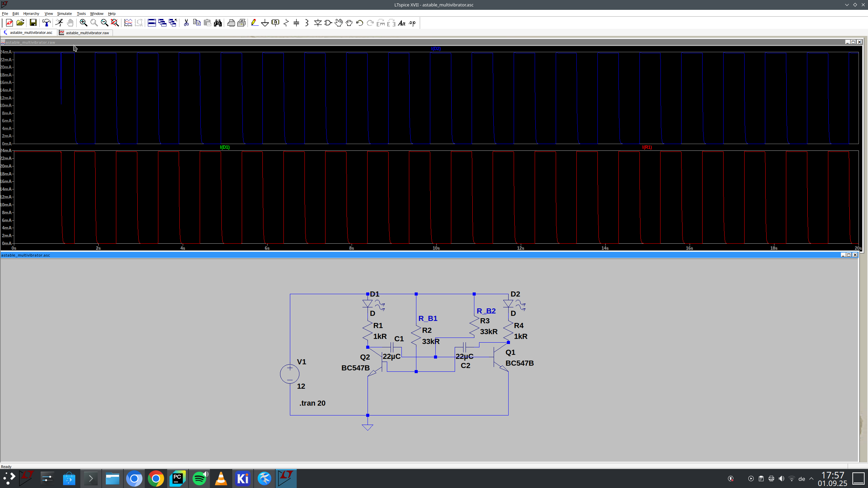Open the Simulate menu
Screen dimensions: 868x488
point(64,14)
